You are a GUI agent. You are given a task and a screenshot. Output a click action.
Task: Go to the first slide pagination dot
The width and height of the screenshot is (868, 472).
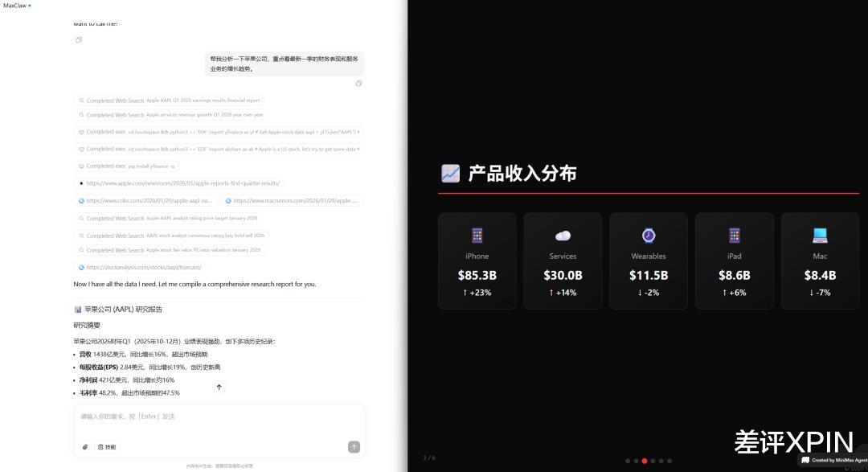tap(628, 461)
